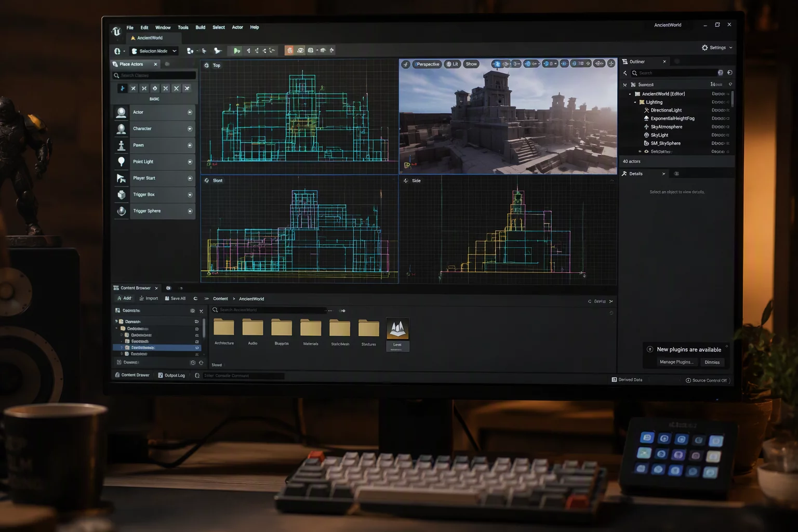The image size is (798, 532).
Task: Open the viewport menu icon left of Perspective
Action: coord(405,64)
